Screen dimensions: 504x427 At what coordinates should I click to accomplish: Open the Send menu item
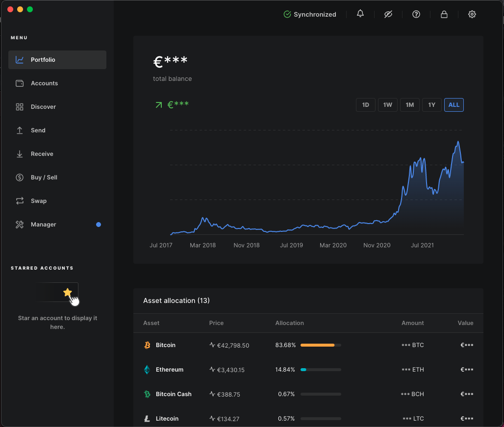coord(57,130)
